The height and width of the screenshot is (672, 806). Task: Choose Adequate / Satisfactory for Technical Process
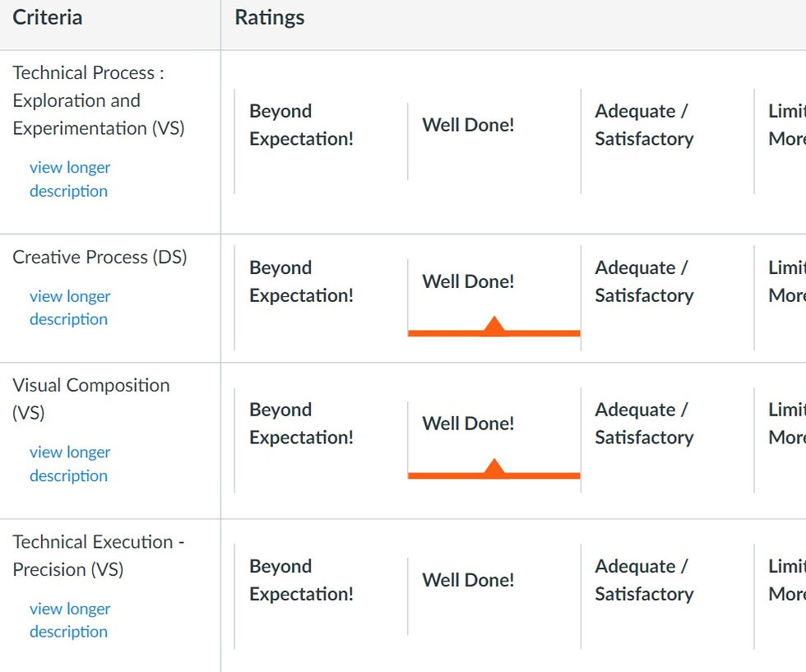644,125
